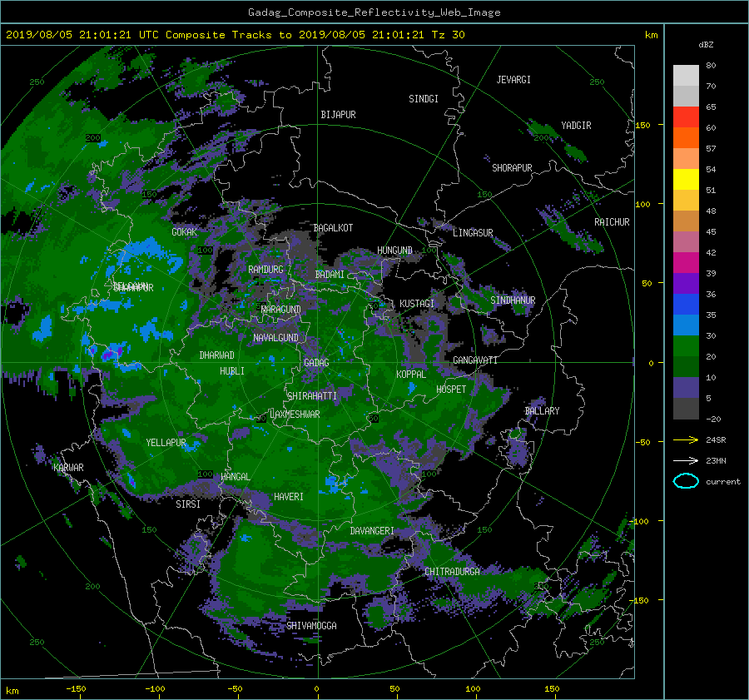Viewport: 749px width, 700px height.
Task: Click the BALLARY city label
Action: (542, 411)
